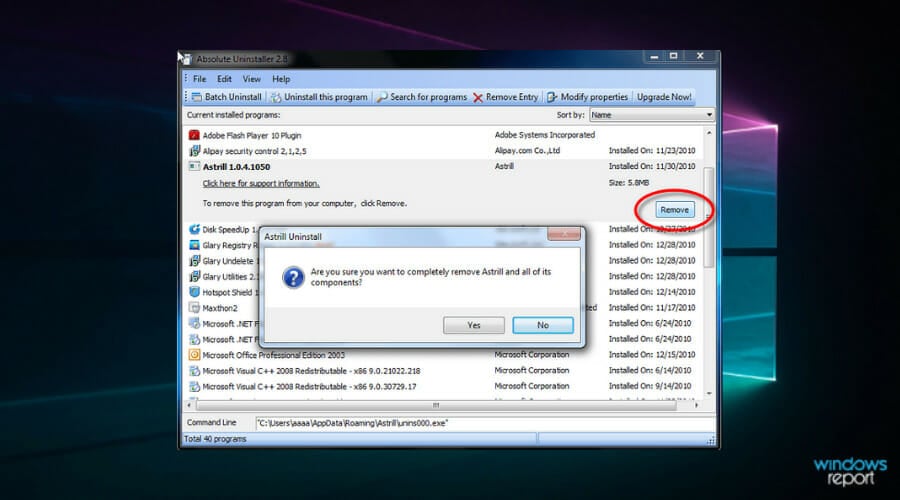Click the horizontal scrollbar right arrow
Screen dimensions: 900x500
[x=696, y=405]
